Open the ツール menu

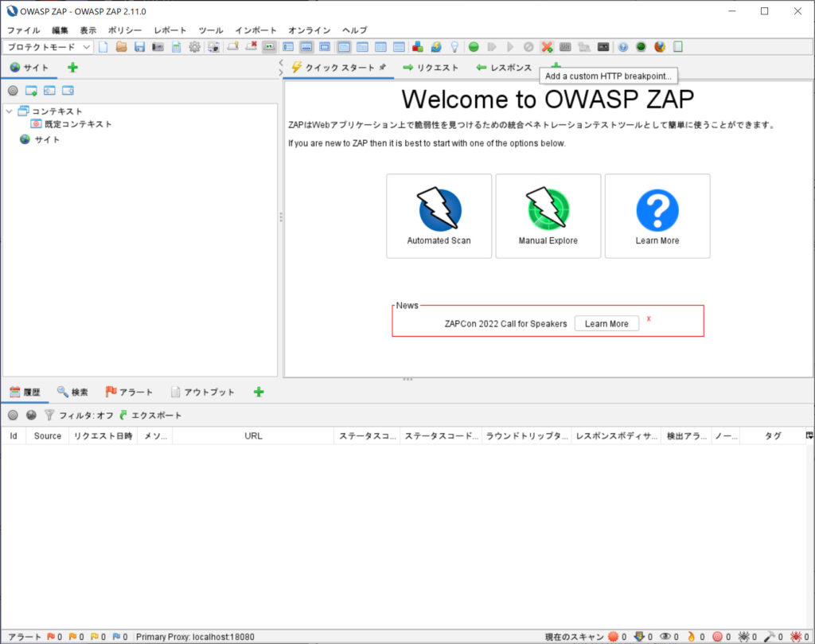pyautogui.click(x=209, y=30)
